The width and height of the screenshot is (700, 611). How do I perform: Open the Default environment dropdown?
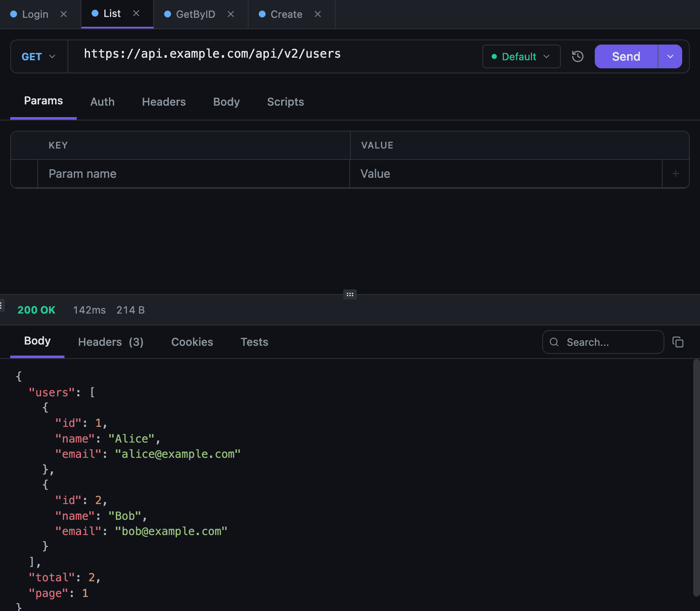(x=521, y=56)
